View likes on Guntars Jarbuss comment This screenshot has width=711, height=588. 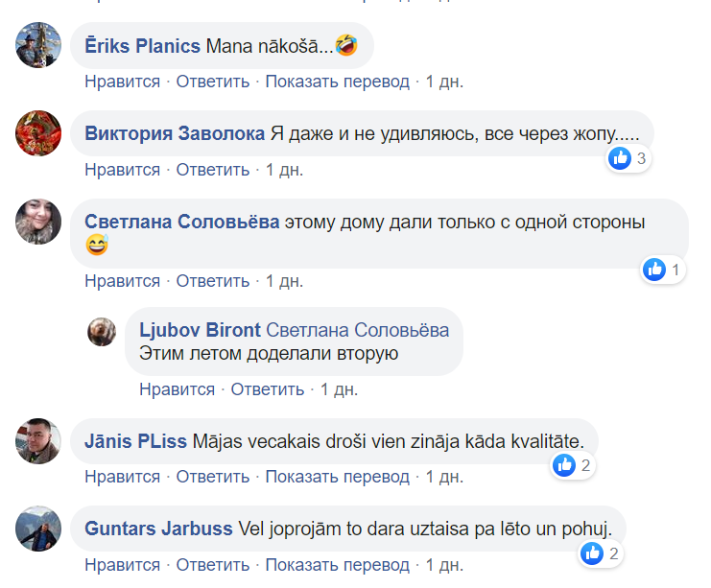click(601, 553)
